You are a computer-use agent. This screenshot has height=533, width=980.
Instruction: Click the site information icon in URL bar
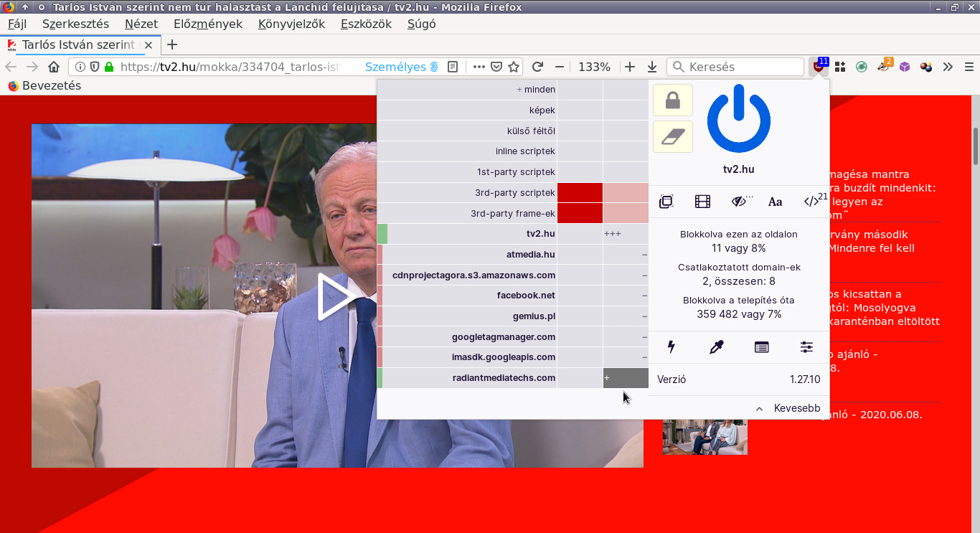80,67
